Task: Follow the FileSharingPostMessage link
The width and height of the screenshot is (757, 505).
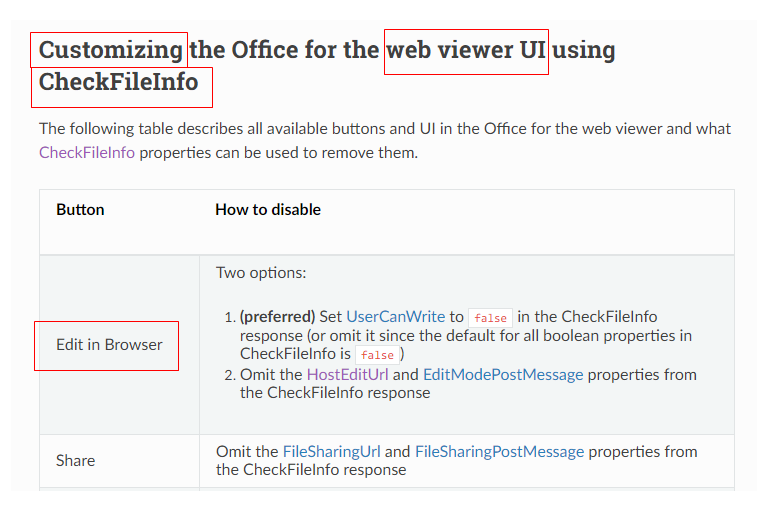Action: [x=499, y=452]
